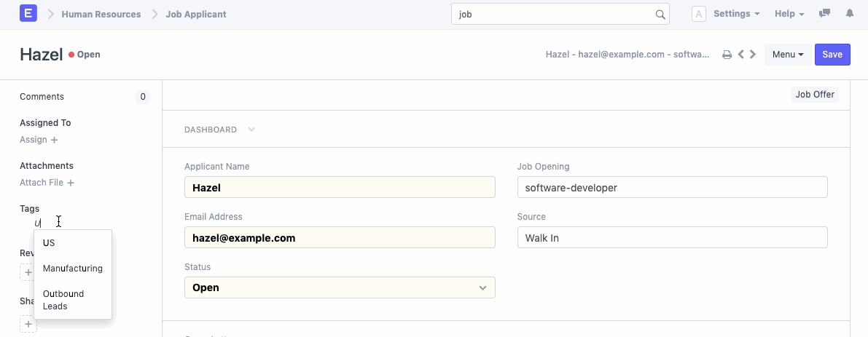
Task: Click the user avatar A icon
Action: tap(698, 14)
